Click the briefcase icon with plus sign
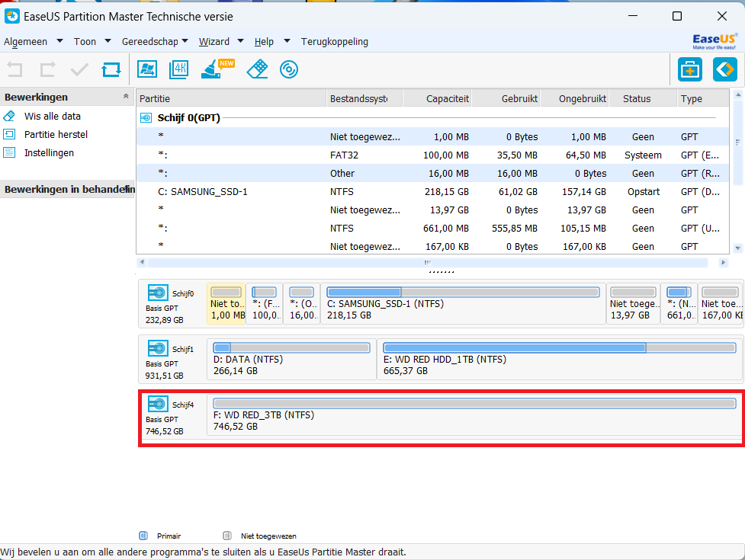 pos(690,70)
